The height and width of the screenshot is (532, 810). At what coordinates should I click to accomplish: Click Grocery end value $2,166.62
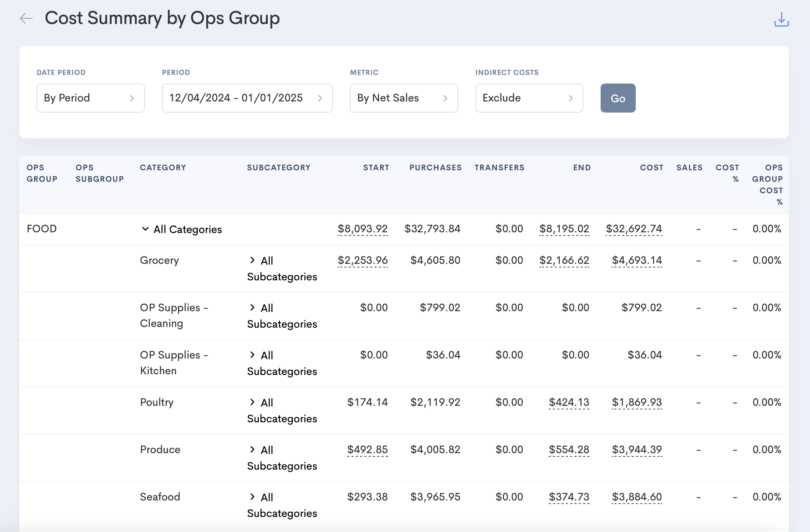pos(564,260)
